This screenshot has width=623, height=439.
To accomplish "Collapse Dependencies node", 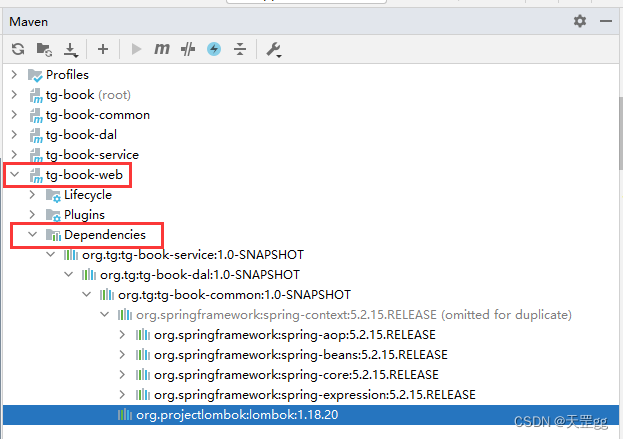I will click(x=33, y=234).
